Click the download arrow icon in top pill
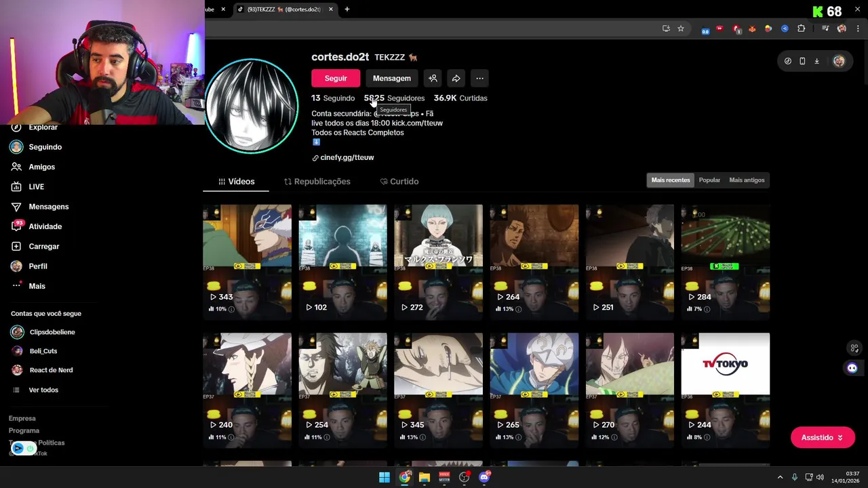The height and width of the screenshot is (488, 868). tap(816, 61)
